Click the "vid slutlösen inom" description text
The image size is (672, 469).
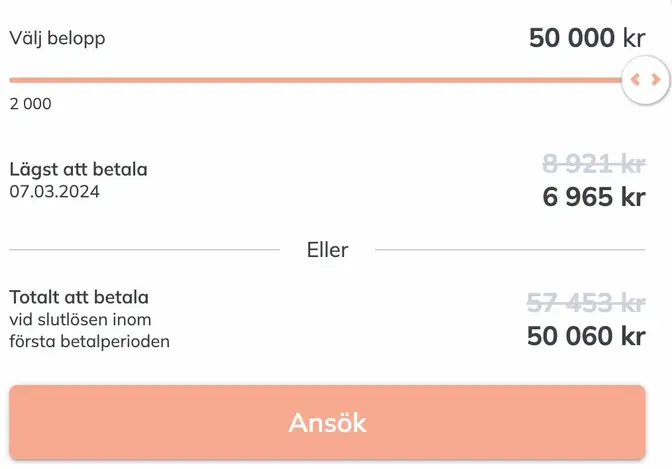pos(80,319)
